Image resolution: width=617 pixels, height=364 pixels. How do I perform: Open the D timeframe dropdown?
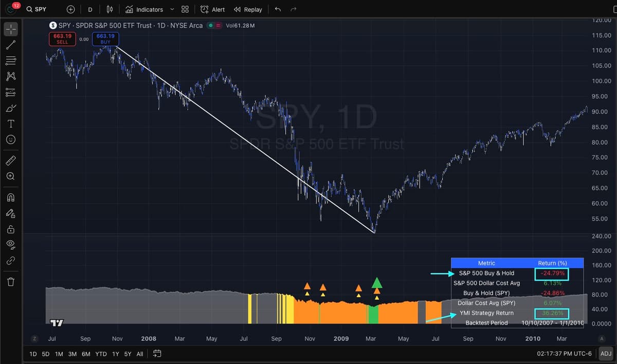click(x=90, y=9)
